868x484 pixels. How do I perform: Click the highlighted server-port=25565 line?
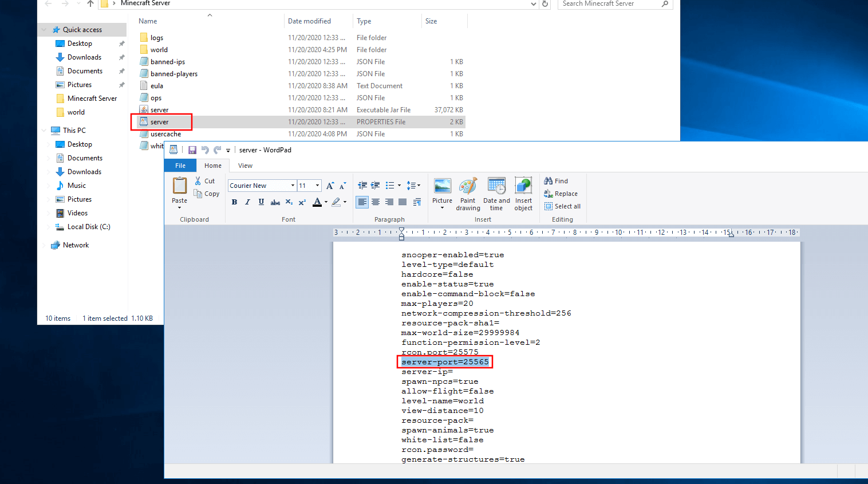(445, 362)
